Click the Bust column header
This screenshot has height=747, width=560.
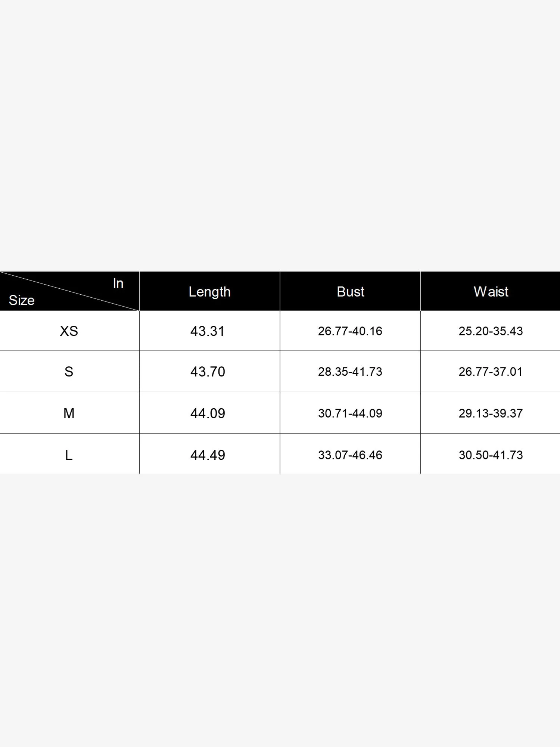tap(350, 292)
